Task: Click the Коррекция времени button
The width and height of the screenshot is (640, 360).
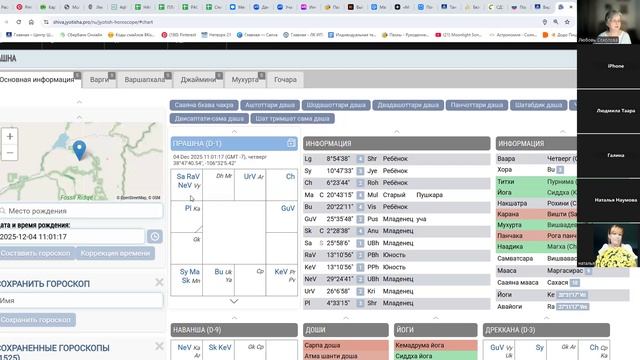Action: [x=115, y=253]
